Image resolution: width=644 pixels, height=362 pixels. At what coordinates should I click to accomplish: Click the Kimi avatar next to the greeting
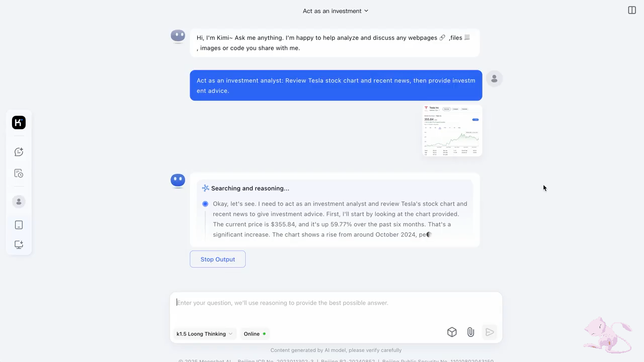click(x=178, y=36)
